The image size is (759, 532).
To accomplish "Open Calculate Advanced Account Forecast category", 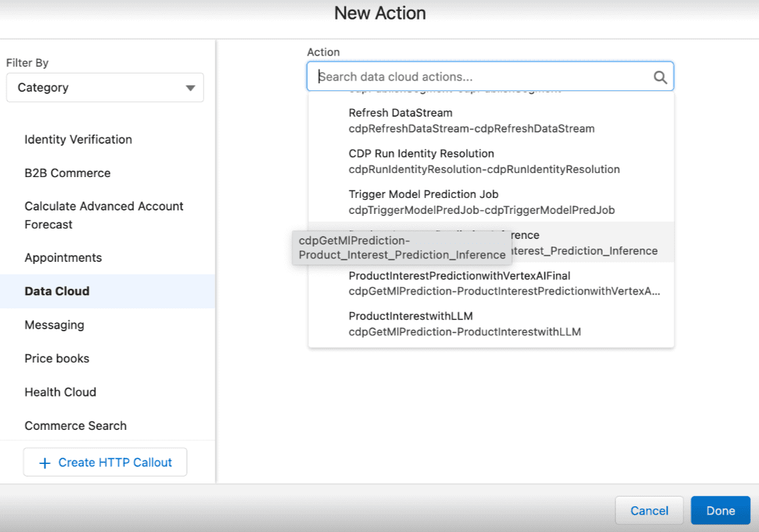I will [x=103, y=215].
